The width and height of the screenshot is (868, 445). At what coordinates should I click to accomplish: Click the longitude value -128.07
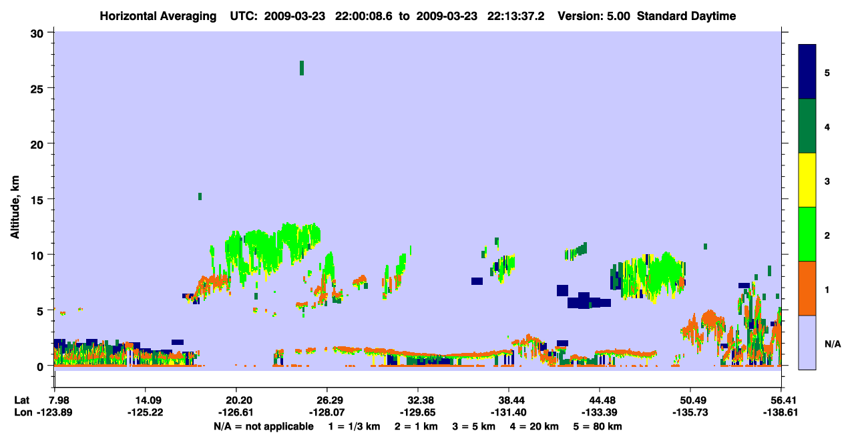(x=327, y=412)
